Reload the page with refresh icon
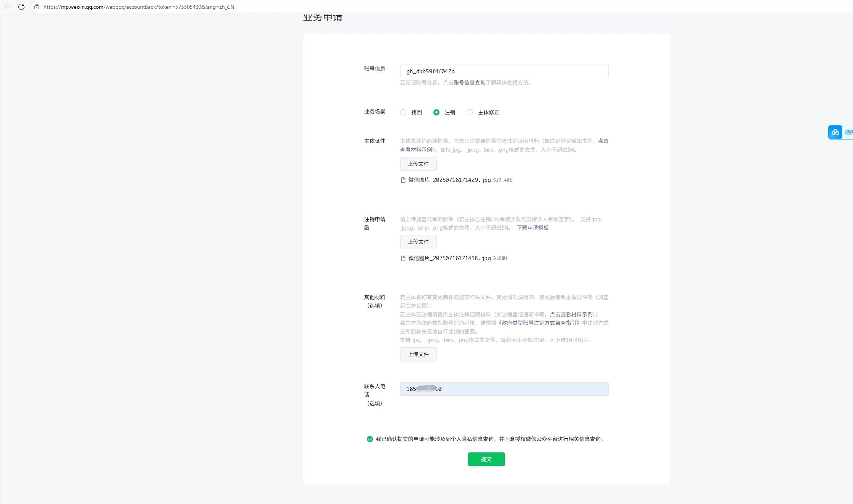Image resolution: width=853 pixels, height=504 pixels. click(x=21, y=7)
